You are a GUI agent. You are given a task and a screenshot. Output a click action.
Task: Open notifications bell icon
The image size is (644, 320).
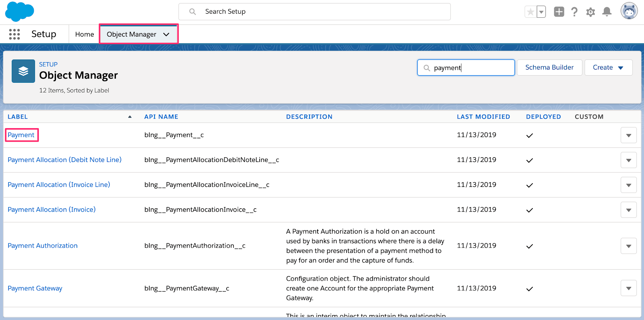607,12
